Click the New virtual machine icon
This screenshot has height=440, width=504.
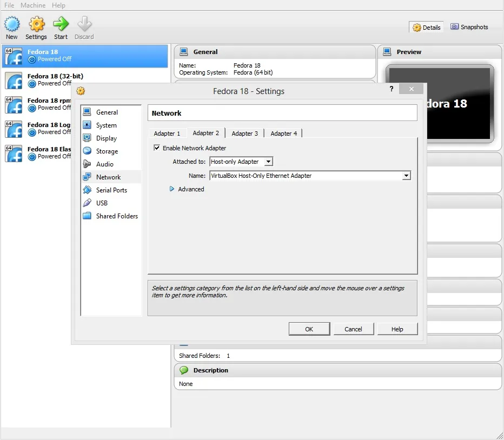coord(12,24)
